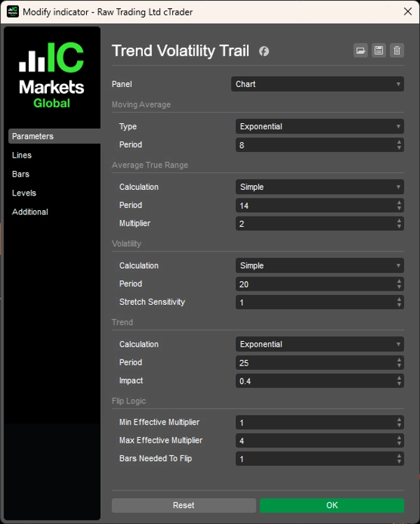Image resolution: width=420 pixels, height=524 pixels.
Task: Close the Modify indicator dialog
Action: click(x=407, y=12)
